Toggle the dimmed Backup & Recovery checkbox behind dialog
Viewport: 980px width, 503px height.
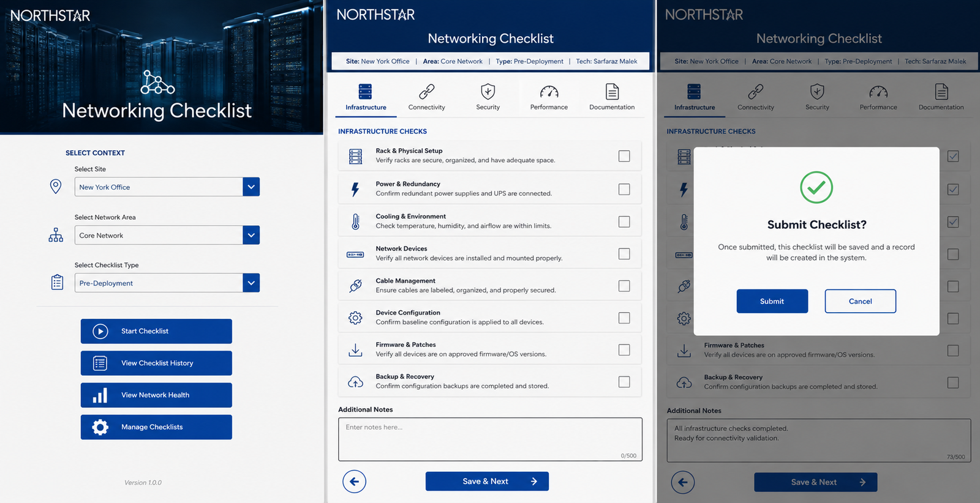click(953, 382)
